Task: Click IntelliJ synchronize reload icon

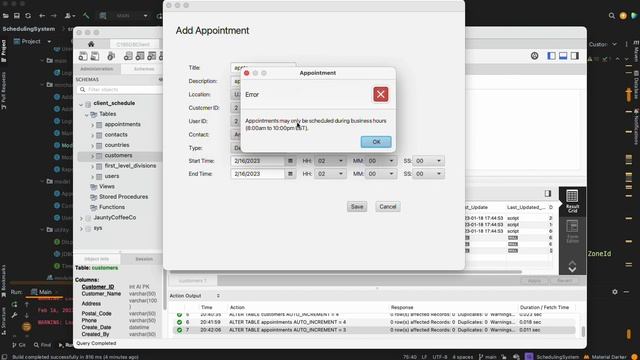Action: tap(28, 16)
